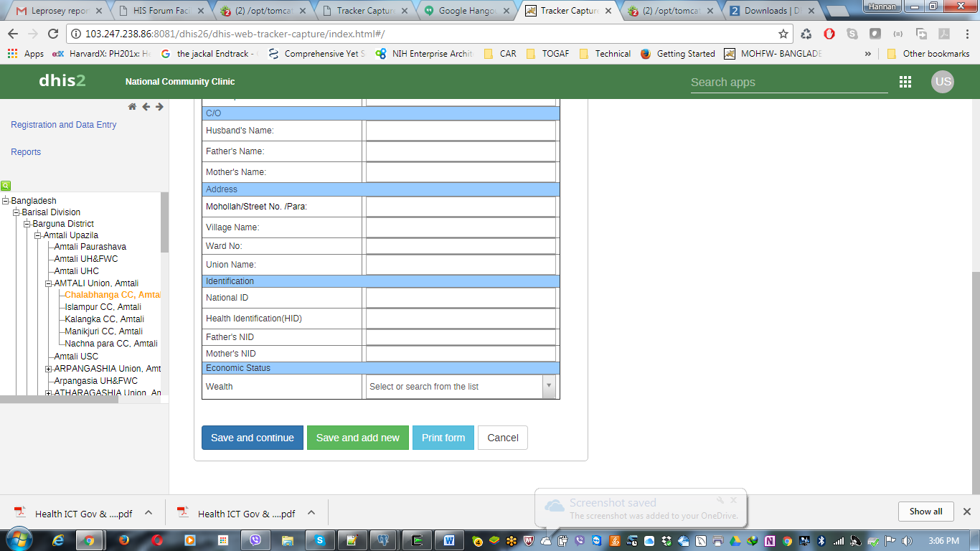Open options arrow for first Health ICT Gov pdf download
Screen dimensions: 980x551
[149, 513]
